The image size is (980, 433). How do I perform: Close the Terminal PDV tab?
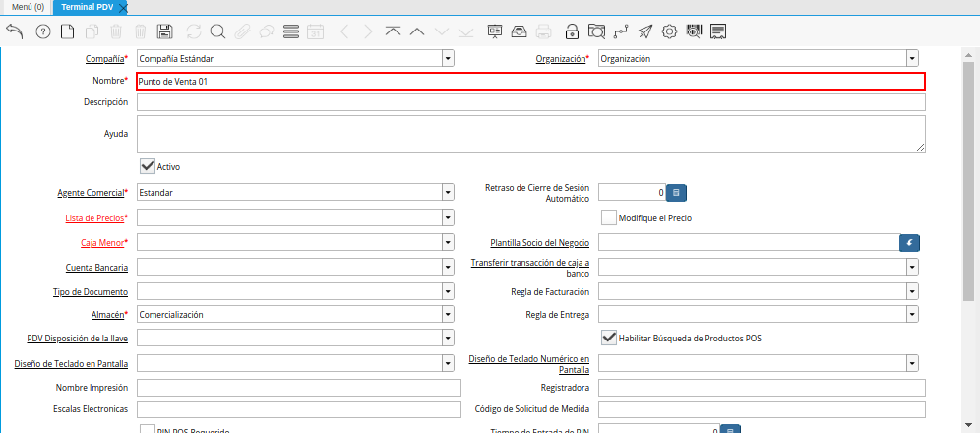[x=123, y=8]
